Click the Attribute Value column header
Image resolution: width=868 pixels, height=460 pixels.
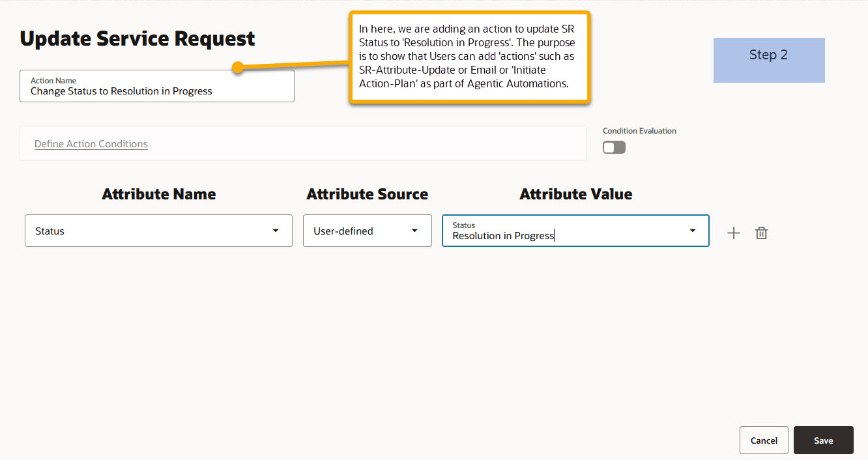575,194
